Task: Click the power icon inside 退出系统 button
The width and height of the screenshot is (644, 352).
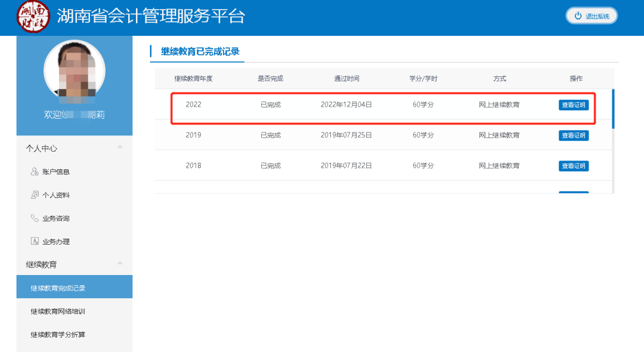Action: click(576, 17)
